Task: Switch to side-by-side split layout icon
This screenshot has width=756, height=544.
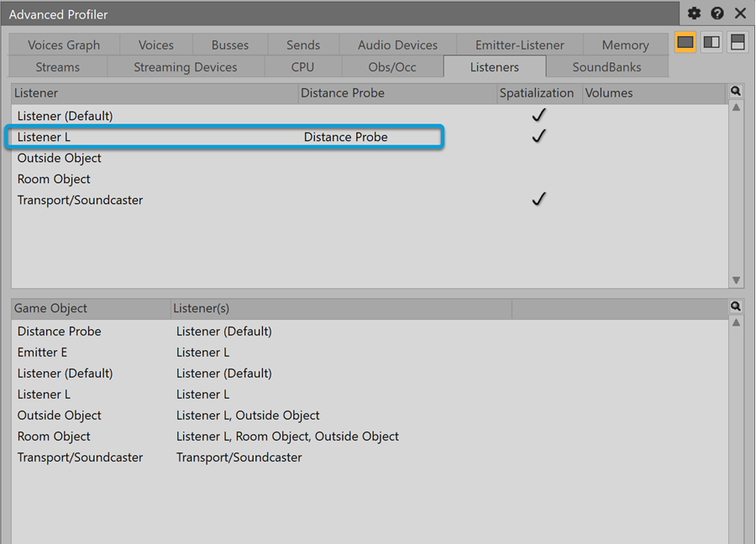Action: (x=711, y=43)
